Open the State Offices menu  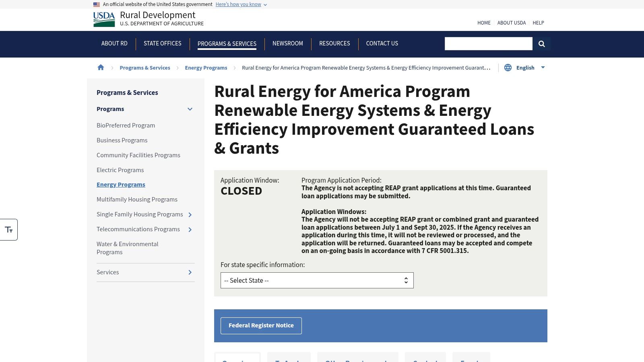(163, 43)
